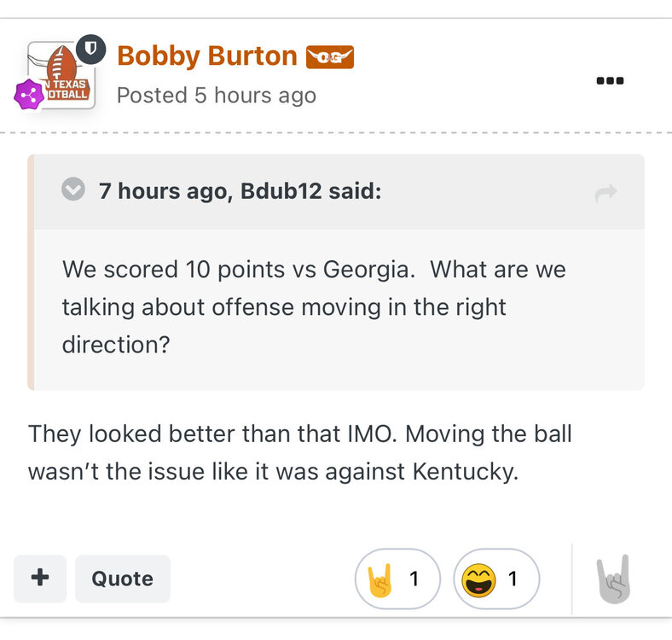Click the quoted Georgia points text
The height and width of the screenshot is (640, 672).
click(x=314, y=306)
